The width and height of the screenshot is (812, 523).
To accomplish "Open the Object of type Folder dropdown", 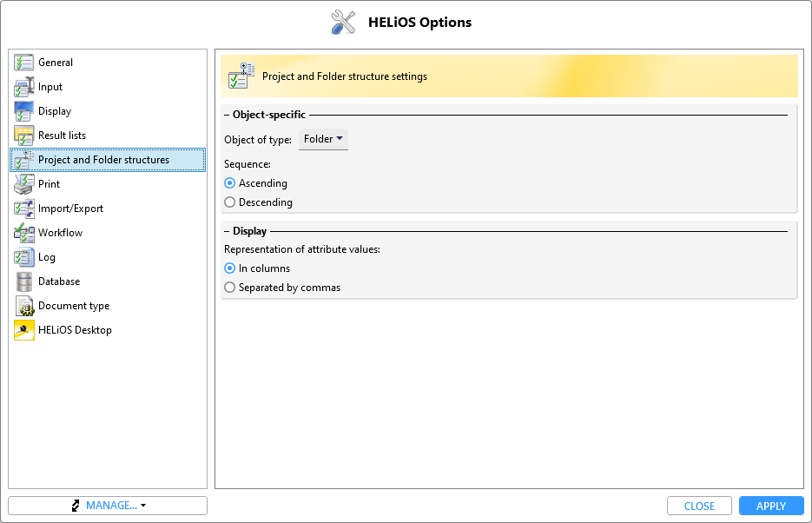I will coord(323,139).
